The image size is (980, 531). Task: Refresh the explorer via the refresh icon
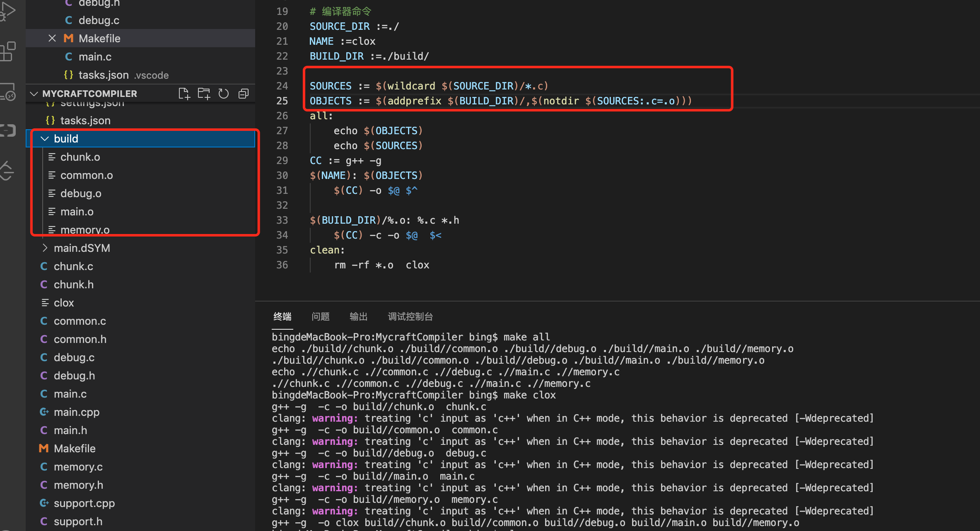(x=224, y=94)
